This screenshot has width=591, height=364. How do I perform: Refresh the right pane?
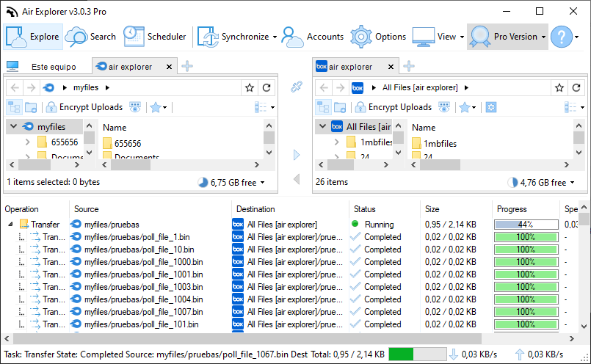(x=576, y=88)
